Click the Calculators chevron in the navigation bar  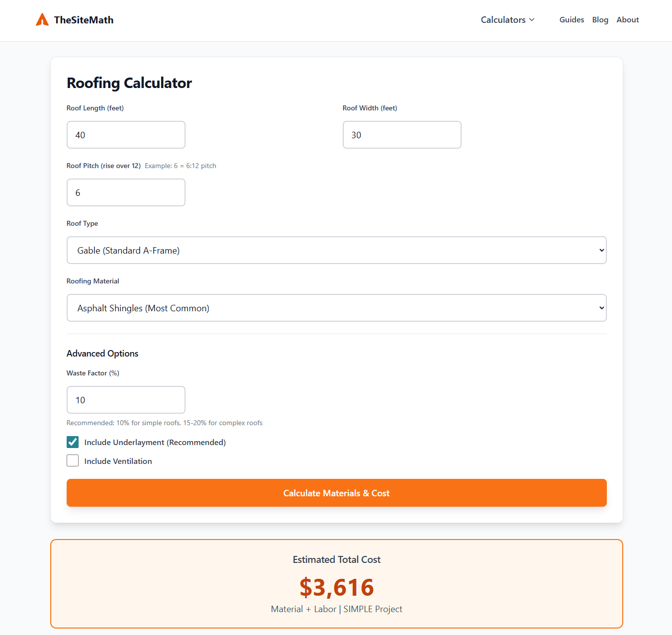click(532, 20)
